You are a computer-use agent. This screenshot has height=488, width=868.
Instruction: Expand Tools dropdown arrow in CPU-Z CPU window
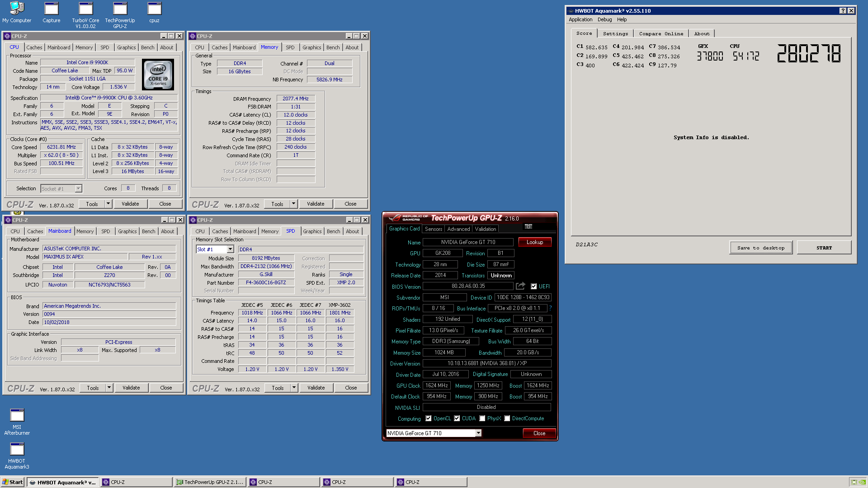108,204
